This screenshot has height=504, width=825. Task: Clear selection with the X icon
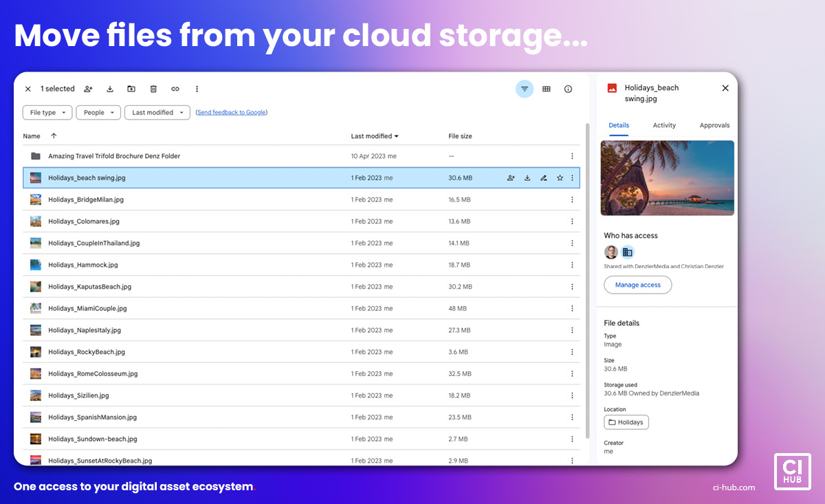pos(28,89)
